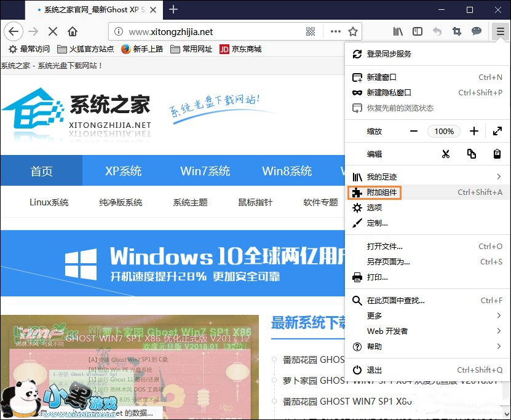
Task: Show site information icon in address bar
Action: click(x=119, y=31)
